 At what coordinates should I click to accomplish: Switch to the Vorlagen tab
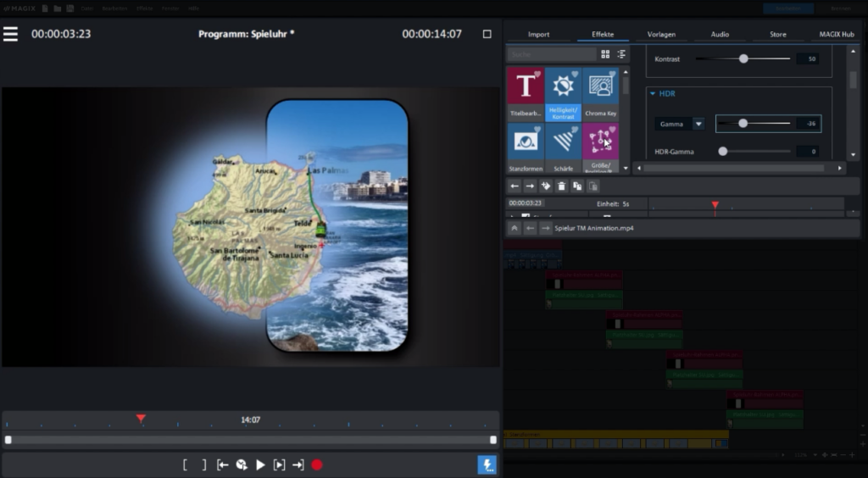[x=661, y=34]
